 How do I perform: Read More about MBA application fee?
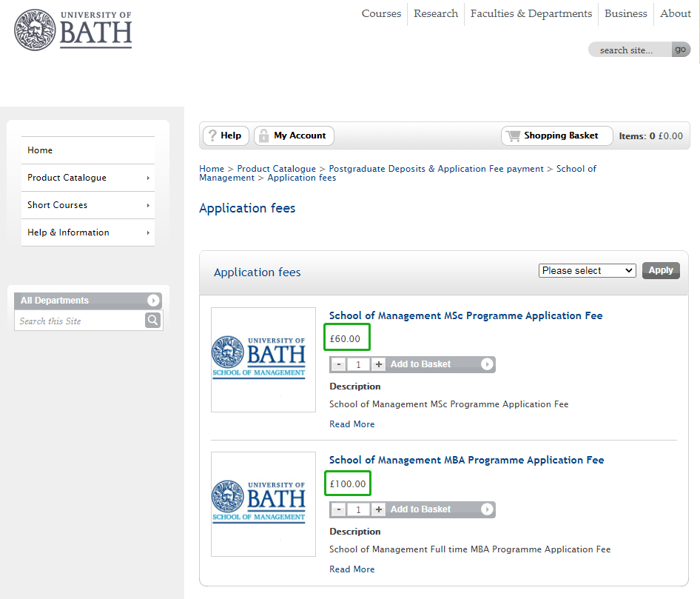pyautogui.click(x=351, y=569)
